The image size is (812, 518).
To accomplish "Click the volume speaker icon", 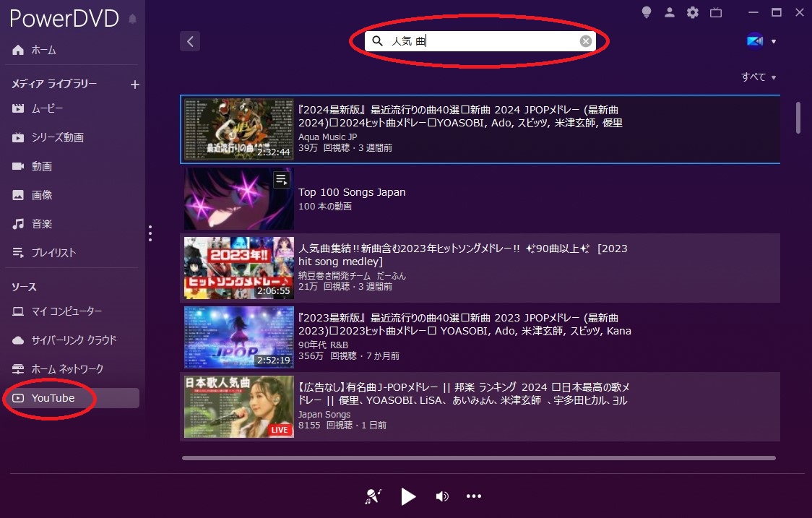I will pyautogui.click(x=441, y=496).
